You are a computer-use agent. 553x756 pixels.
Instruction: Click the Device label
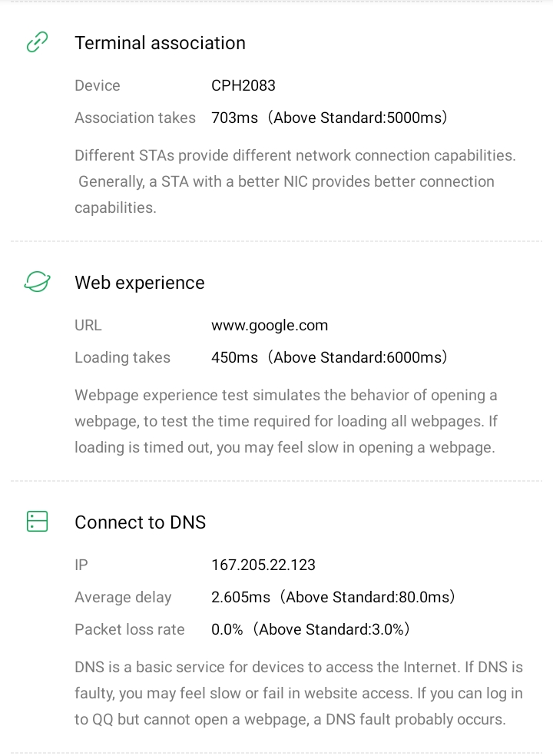[98, 85]
